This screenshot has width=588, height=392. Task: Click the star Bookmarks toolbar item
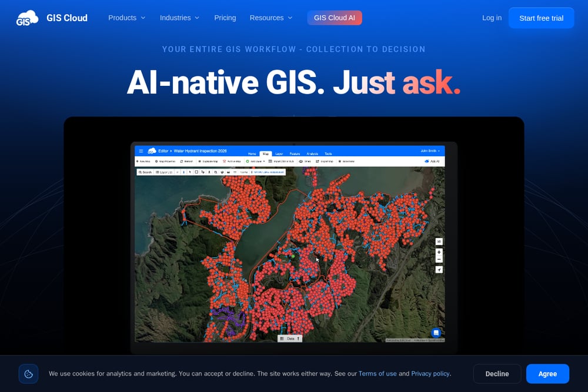click(x=346, y=161)
